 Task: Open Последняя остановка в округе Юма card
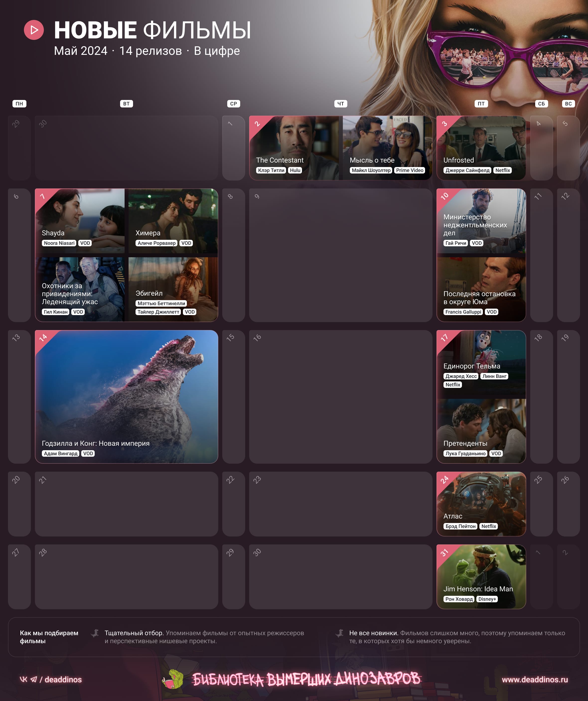481,289
